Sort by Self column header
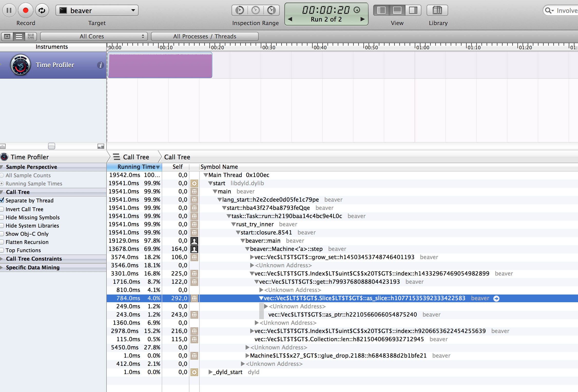578x392 pixels. pos(177,167)
